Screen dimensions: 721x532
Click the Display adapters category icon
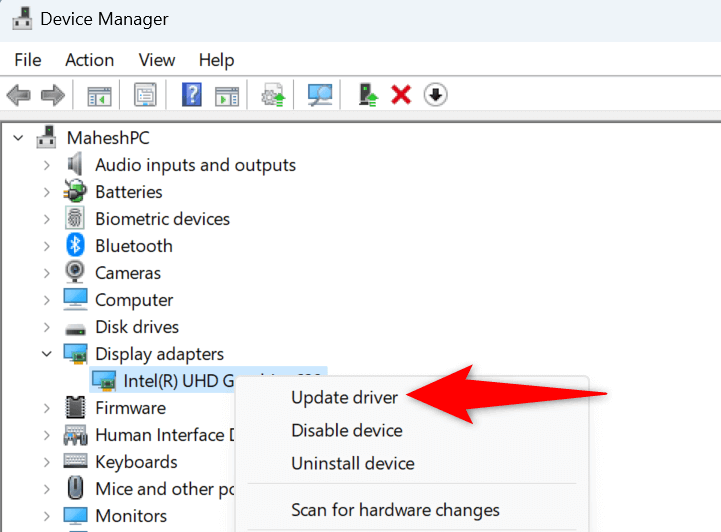[x=75, y=354]
